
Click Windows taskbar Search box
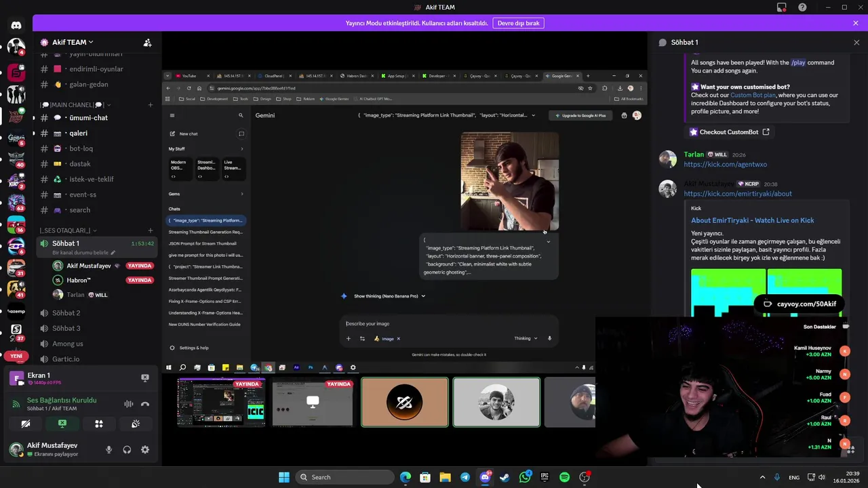coord(344,477)
